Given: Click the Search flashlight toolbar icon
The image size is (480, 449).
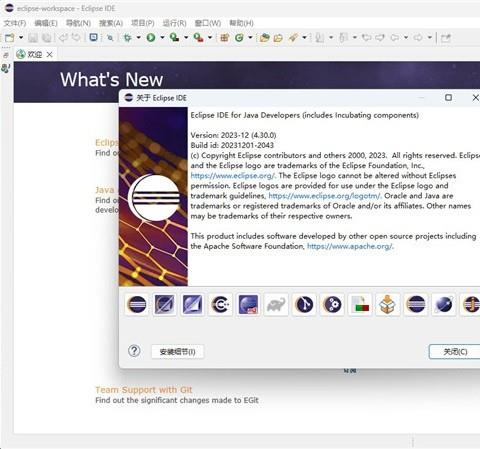Looking at the screenshot, I should pos(293,38).
